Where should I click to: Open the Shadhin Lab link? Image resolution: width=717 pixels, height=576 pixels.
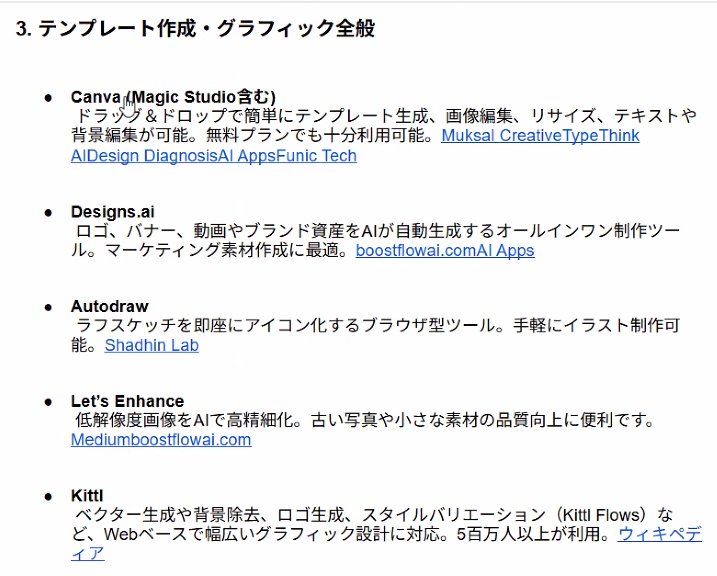[152, 345]
